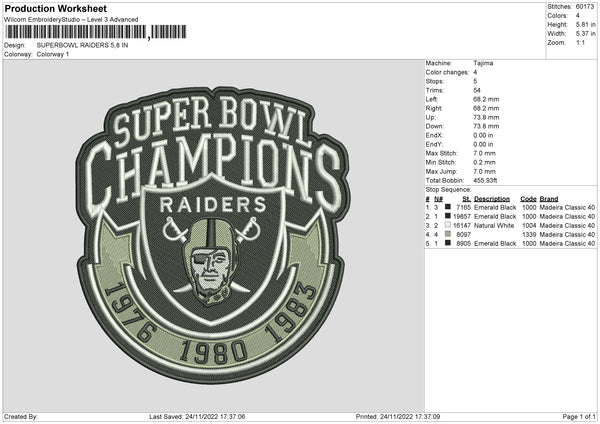Click the Stitches value "60173"

pyautogui.click(x=585, y=7)
